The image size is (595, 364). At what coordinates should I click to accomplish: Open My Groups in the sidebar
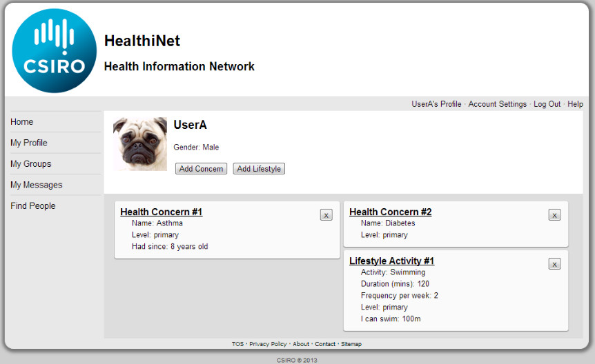click(31, 164)
